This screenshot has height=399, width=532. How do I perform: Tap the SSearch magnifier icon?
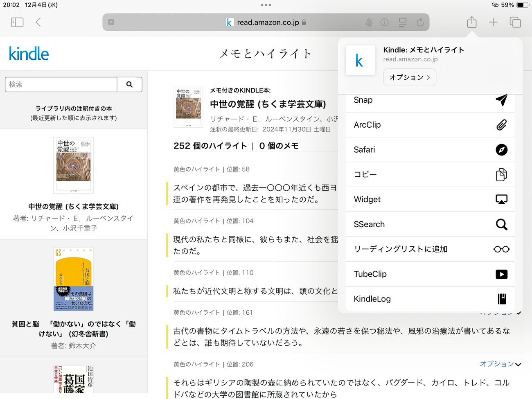501,224
